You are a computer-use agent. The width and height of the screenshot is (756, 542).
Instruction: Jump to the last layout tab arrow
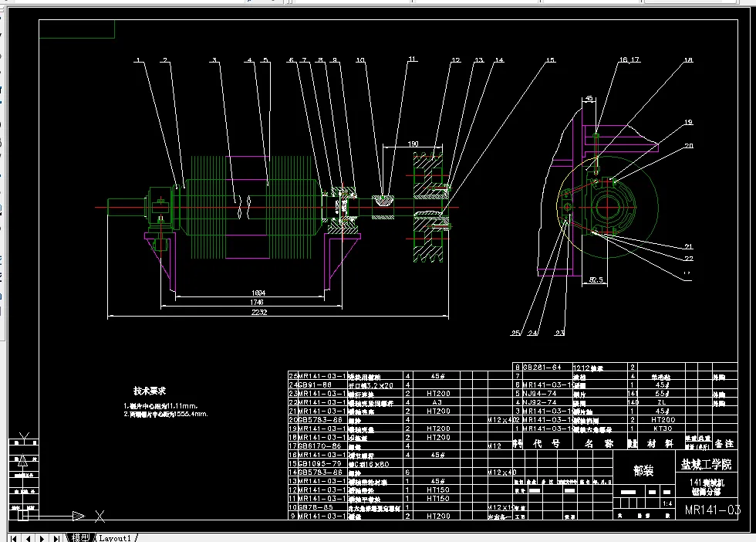(57, 538)
